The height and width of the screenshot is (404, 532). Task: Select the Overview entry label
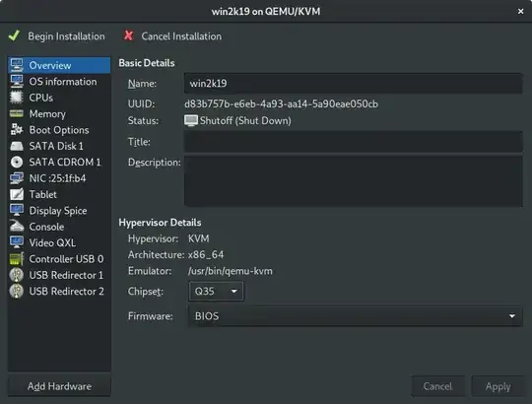coord(50,65)
